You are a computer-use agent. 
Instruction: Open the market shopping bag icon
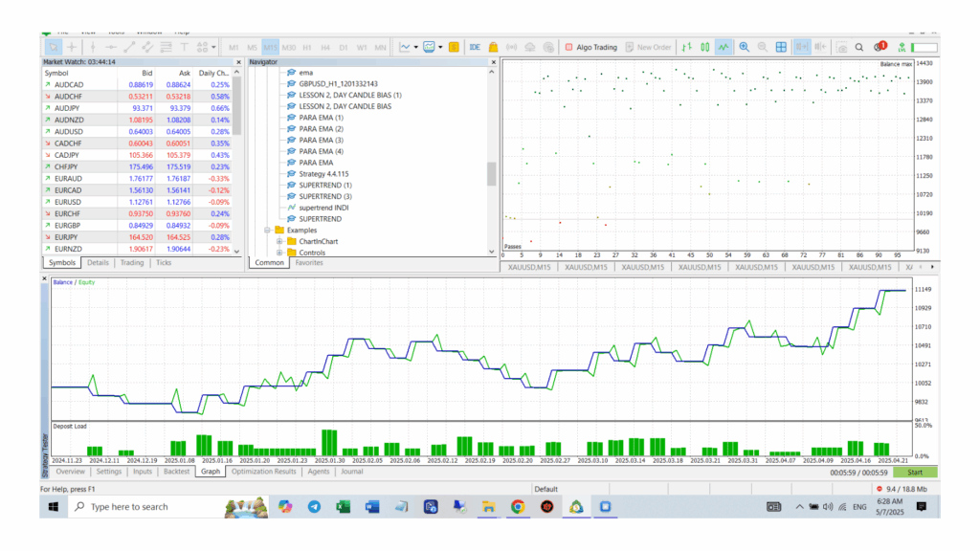[x=493, y=47]
